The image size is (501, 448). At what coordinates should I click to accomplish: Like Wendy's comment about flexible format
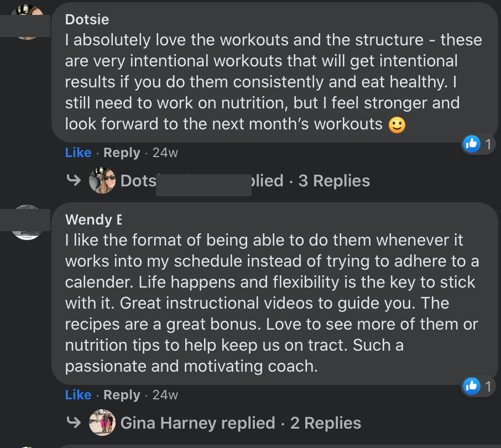(x=79, y=395)
